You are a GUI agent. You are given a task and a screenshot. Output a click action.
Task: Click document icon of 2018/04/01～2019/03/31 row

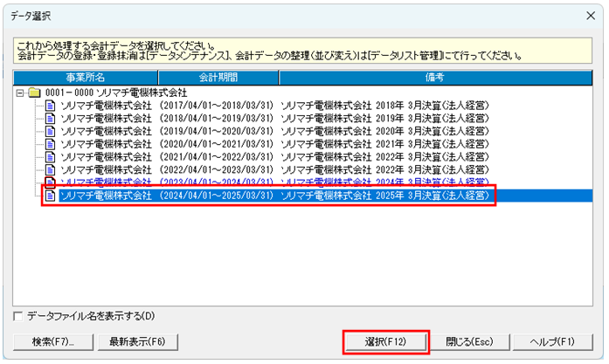[x=50, y=119]
